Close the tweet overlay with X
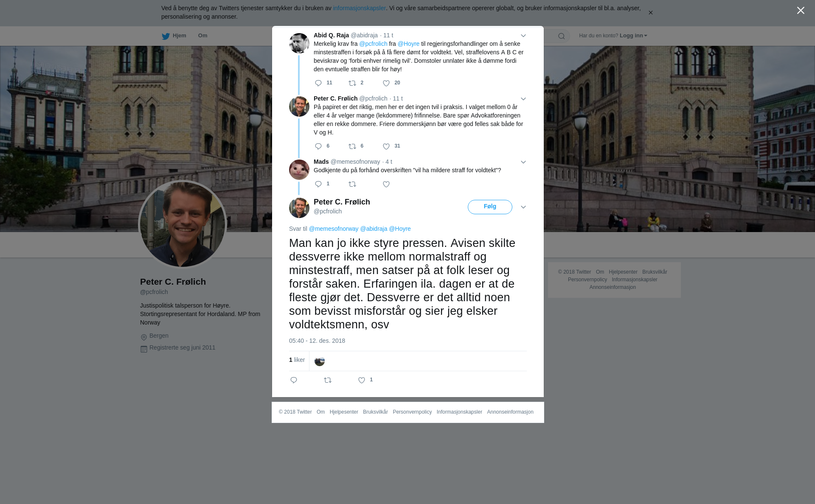This screenshot has width=815, height=504. tap(801, 11)
